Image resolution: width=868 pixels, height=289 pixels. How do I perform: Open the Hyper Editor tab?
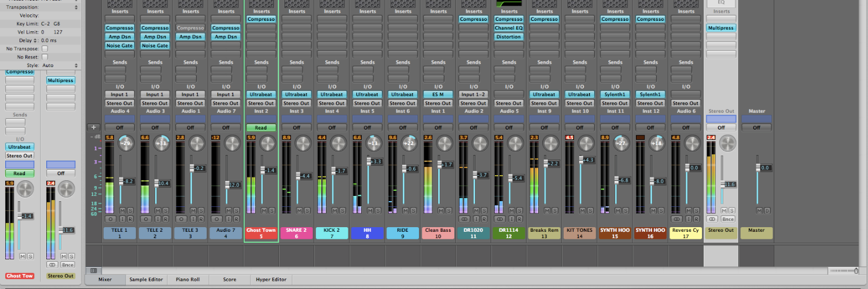pos(271,280)
